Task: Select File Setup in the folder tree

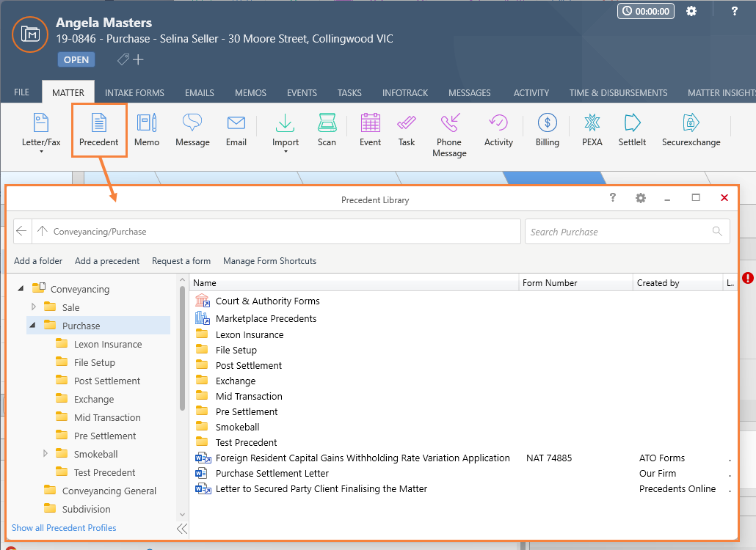Action: coord(95,362)
